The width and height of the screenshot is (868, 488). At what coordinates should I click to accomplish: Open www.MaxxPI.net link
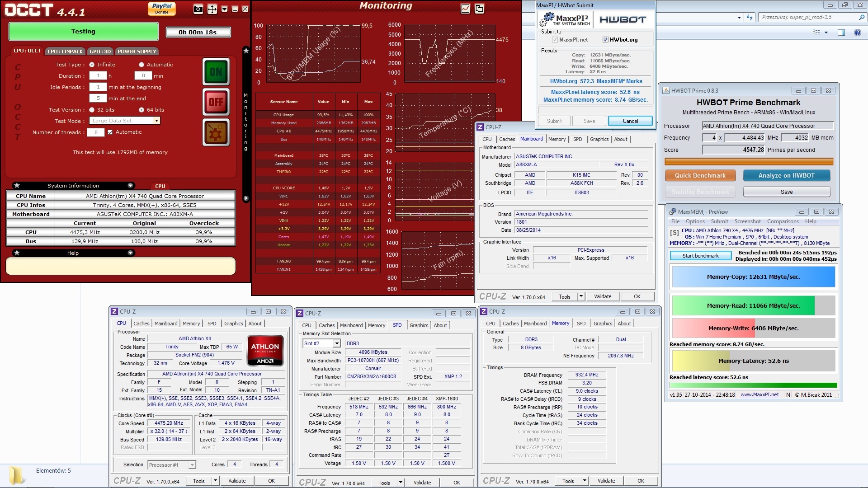point(759,394)
